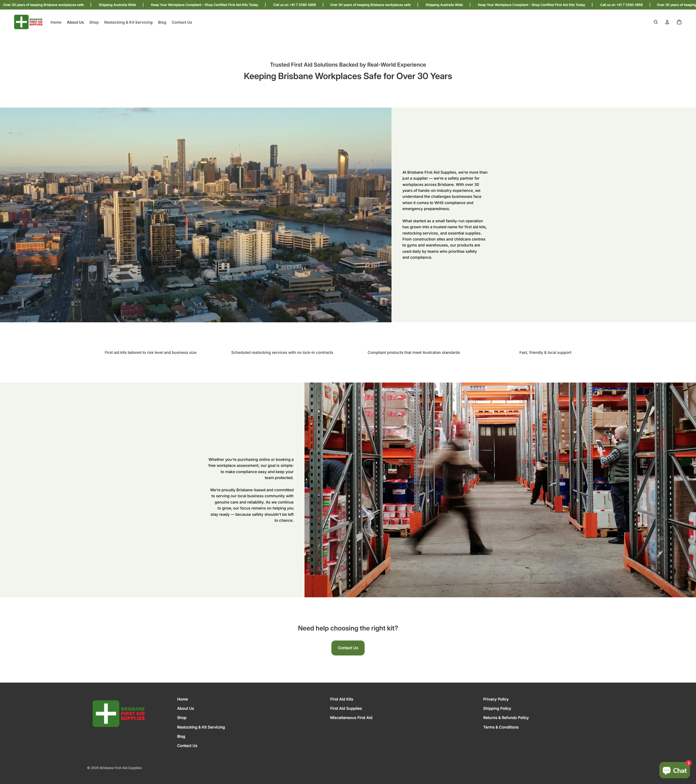
Task: Click the Brisbane city skyline photo
Action: point(196,215)
